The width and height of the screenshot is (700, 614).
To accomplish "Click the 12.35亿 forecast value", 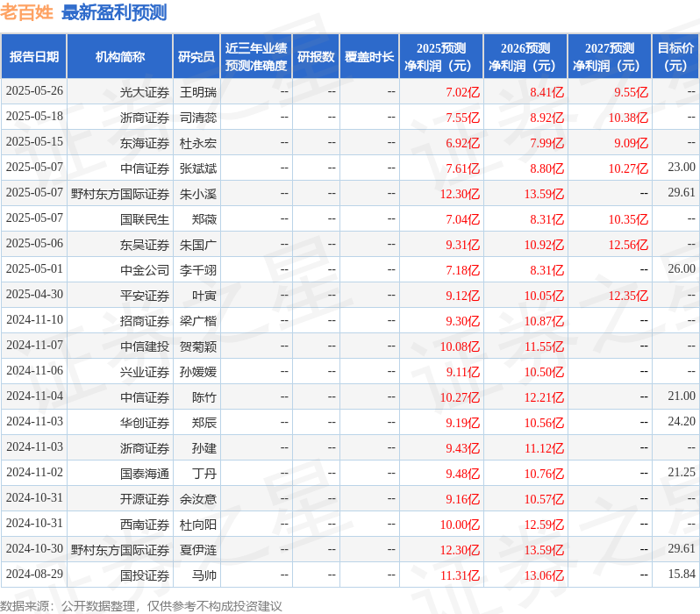I will [x=628, y=296].
